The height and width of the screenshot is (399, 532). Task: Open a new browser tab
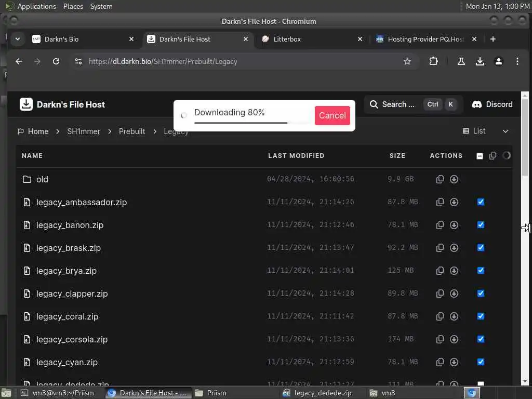[x=493, y=39]
